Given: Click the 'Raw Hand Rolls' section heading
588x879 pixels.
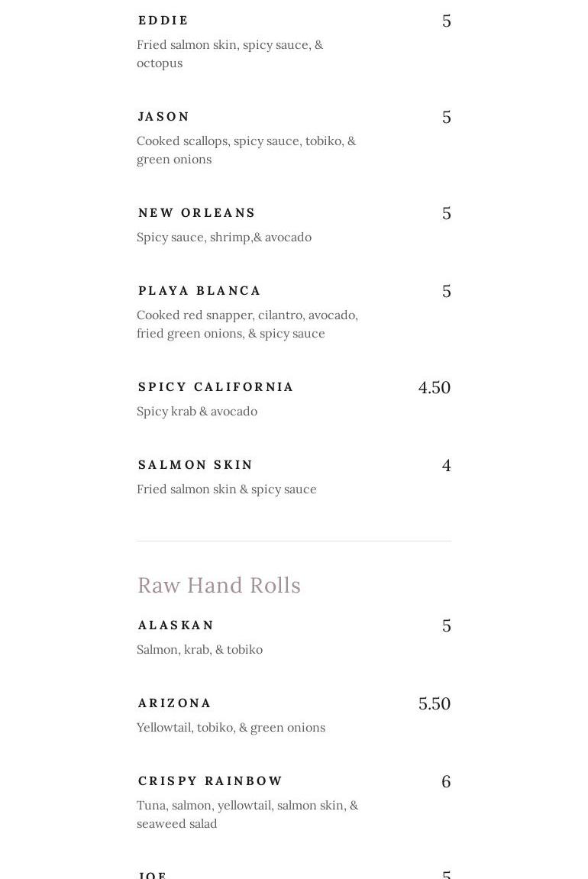Looking at the screenshot, I should click(218, 585).
